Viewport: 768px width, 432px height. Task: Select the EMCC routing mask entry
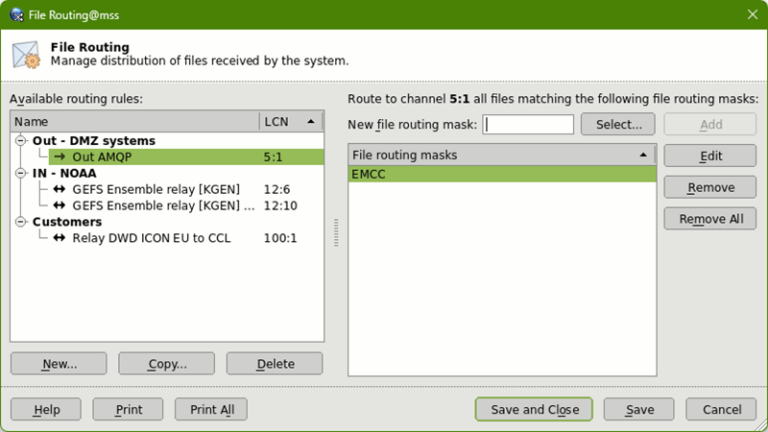point(502,174)
